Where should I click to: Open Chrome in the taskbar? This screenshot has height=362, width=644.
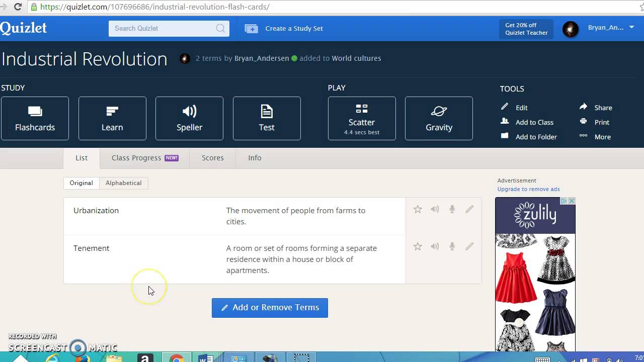coord(177,359)
